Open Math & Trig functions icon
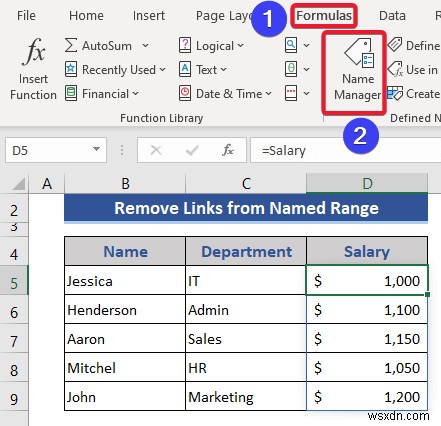The image size is (441, 426). point(291,69)
